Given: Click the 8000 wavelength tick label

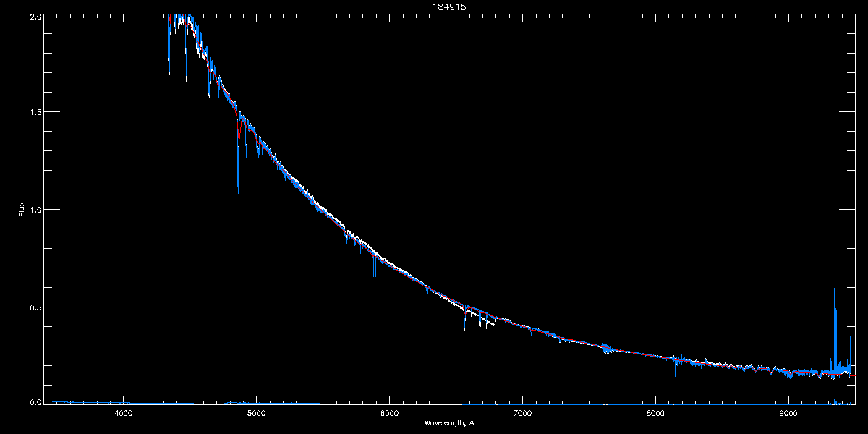Looking at the screenshot, I should [655, 414].
